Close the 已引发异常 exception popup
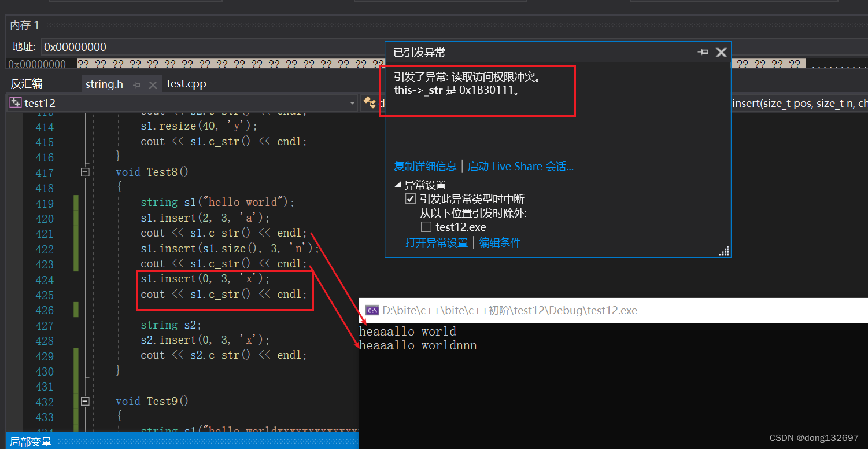 pyautogui.click(x=721, y=52)
